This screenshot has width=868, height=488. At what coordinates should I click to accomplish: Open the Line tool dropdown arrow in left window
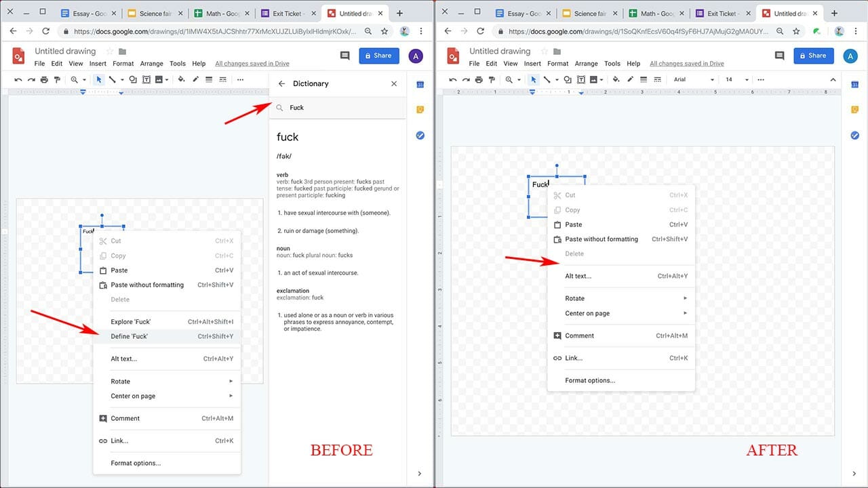pyautogui.click(x=122, y=80)
